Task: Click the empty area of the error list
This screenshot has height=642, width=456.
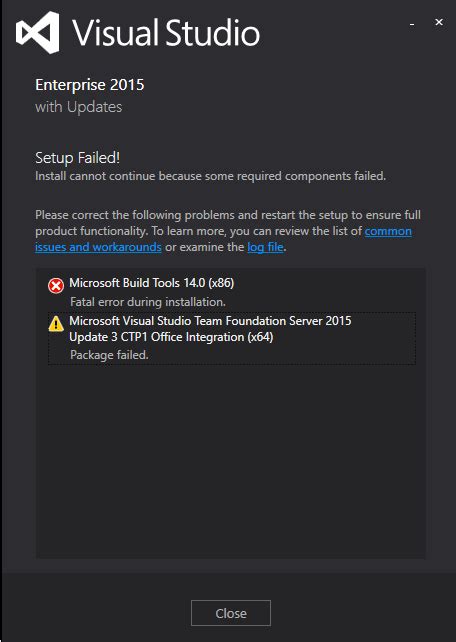Action: coord(231,459)
